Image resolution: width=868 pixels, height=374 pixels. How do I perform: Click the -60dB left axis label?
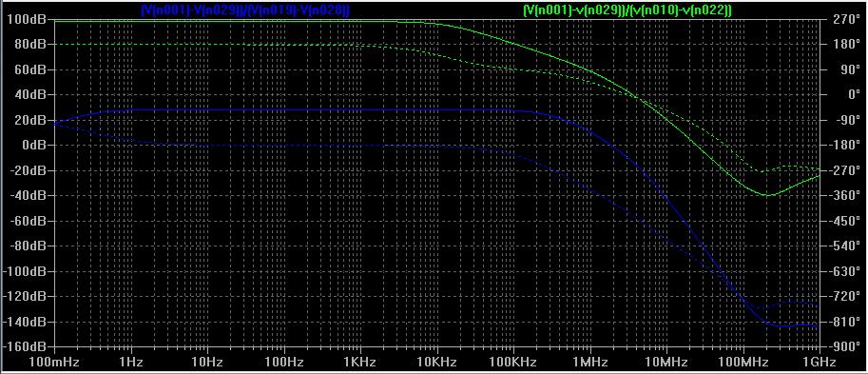tap(28, 221)
